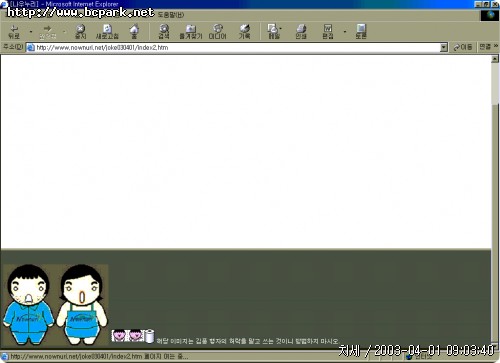Screen dimensions: 500x363
Task: Click the vertical scrollbar up arrow
Action: (x=495, y=59)
